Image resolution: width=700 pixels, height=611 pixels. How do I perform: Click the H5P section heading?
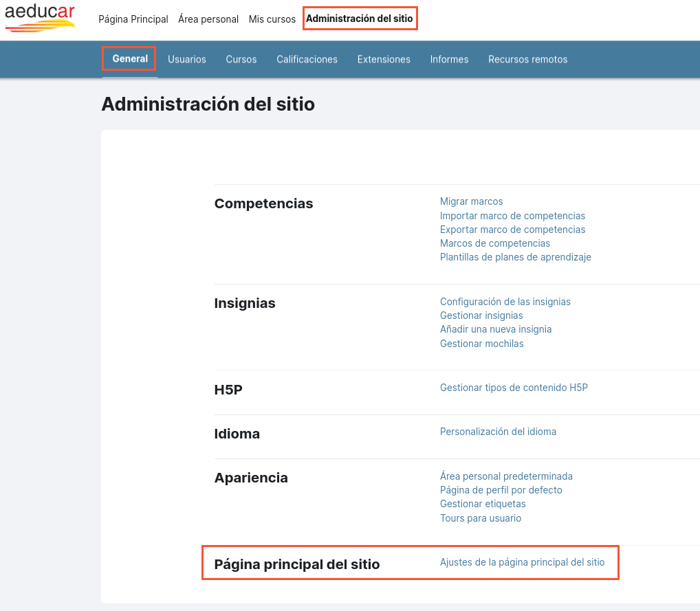[228, 390]
